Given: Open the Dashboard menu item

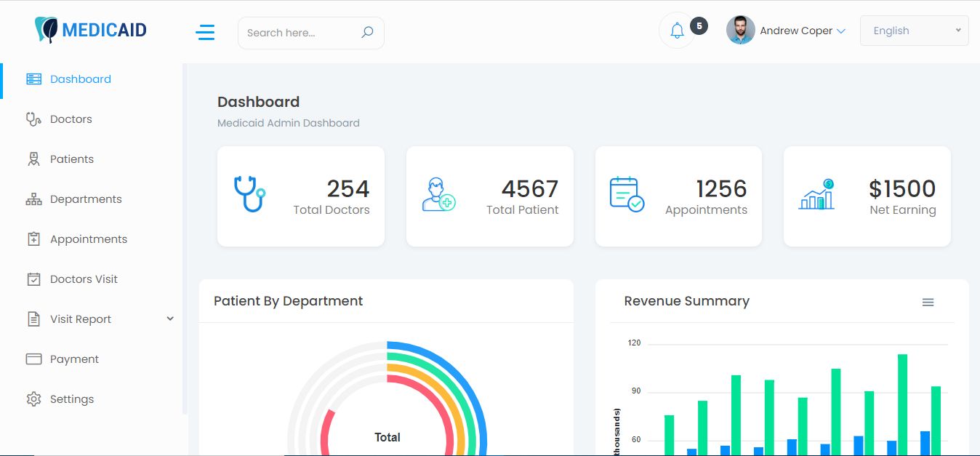Looking at the screenshot, I should pos(81,79).
